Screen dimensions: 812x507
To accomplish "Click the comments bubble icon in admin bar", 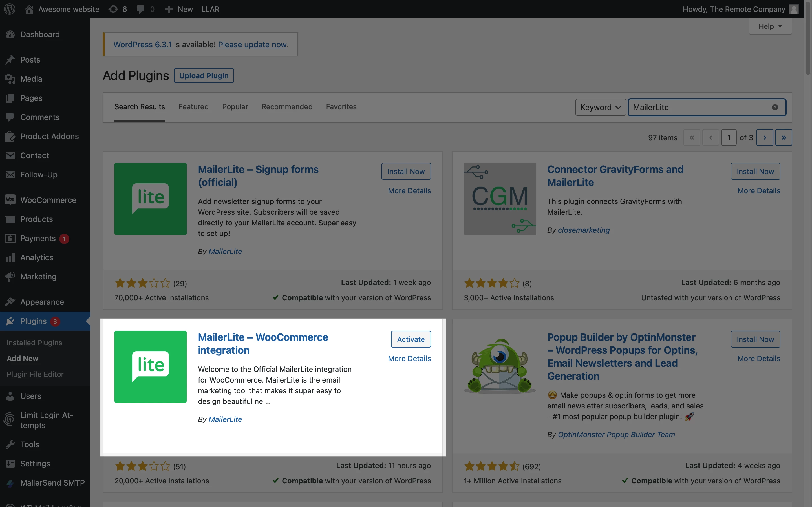I will point(141,9).
